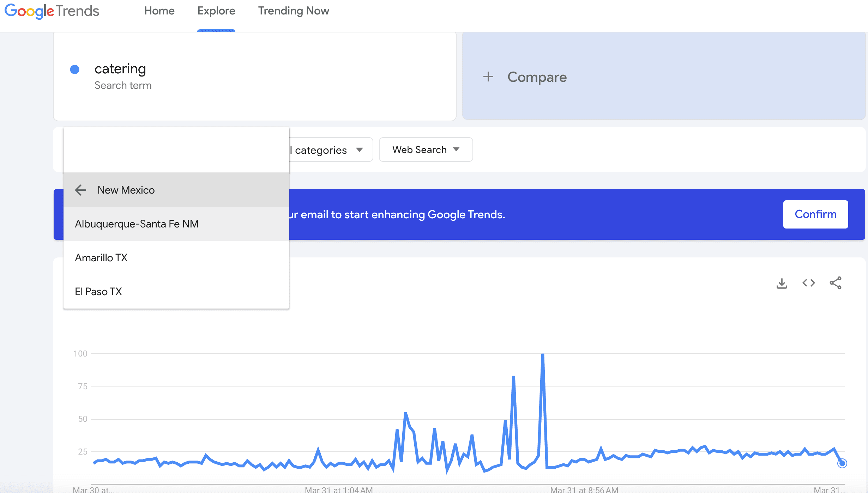This screenshot has width=868, height=493.
Task: Select Albuquerque-Santa Fe NM region
Action: tap(137, 224)
